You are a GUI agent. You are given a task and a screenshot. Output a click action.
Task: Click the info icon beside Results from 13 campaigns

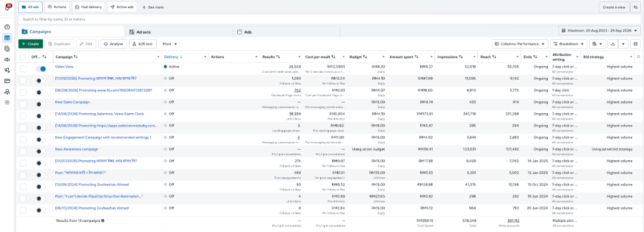click(103, 221)
